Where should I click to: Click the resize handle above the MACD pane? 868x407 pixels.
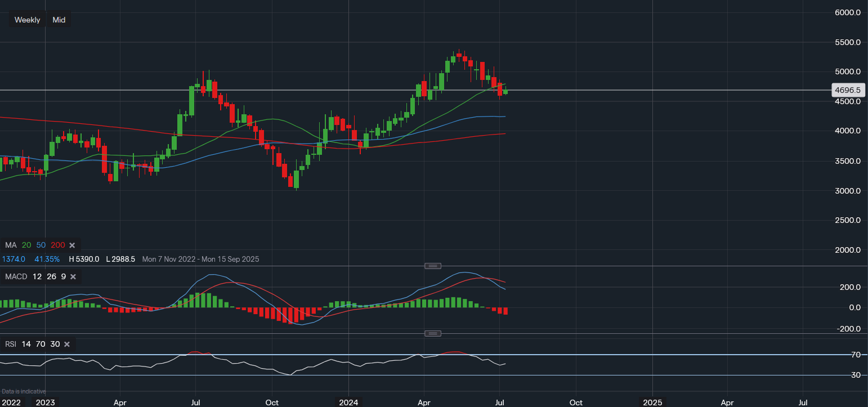point(433,266)
